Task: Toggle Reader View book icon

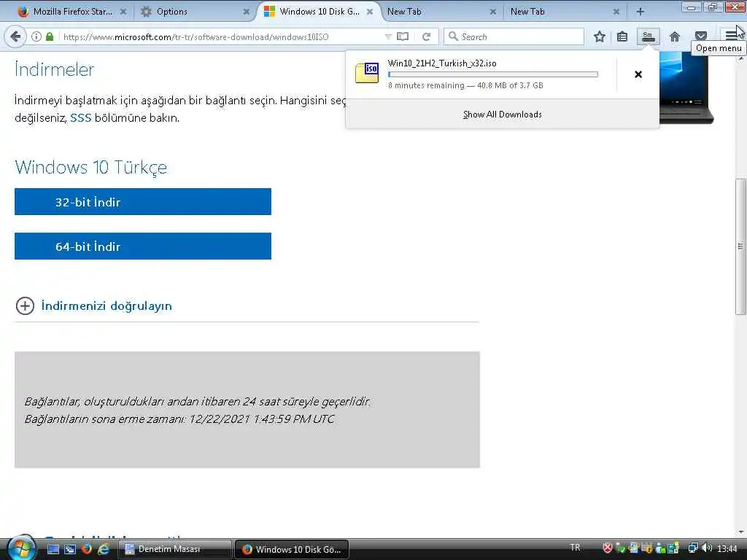Action: click(x=403, y=36)
